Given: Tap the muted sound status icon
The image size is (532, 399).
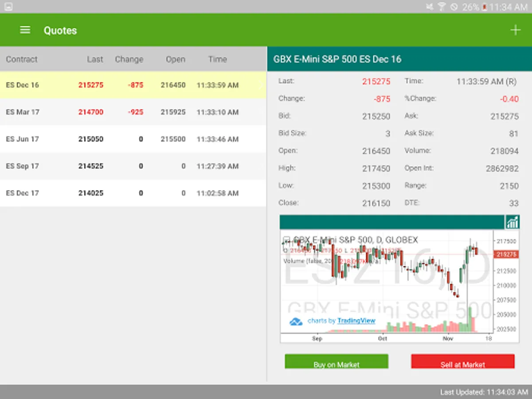Looking at the screenshot, I should tap(429, 7).
